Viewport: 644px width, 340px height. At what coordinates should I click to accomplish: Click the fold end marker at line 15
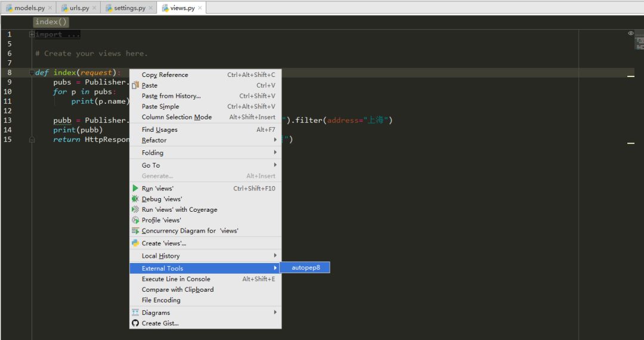coord(32,140)
